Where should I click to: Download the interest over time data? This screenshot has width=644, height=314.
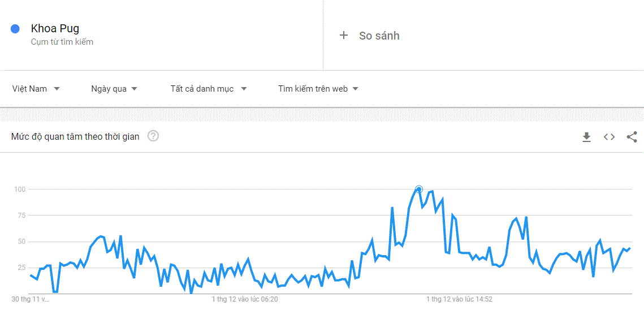[586, 137]
